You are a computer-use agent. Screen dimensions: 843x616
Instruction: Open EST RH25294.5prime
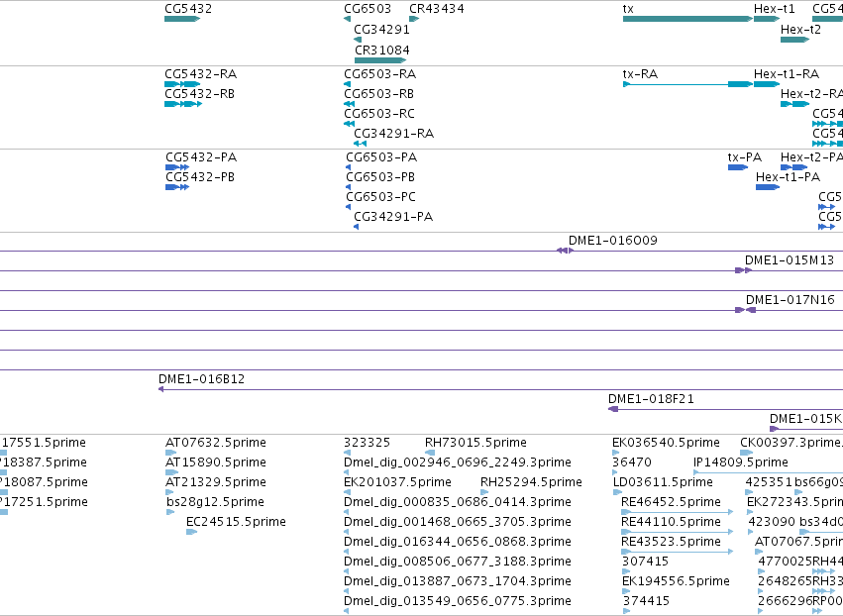531,482
